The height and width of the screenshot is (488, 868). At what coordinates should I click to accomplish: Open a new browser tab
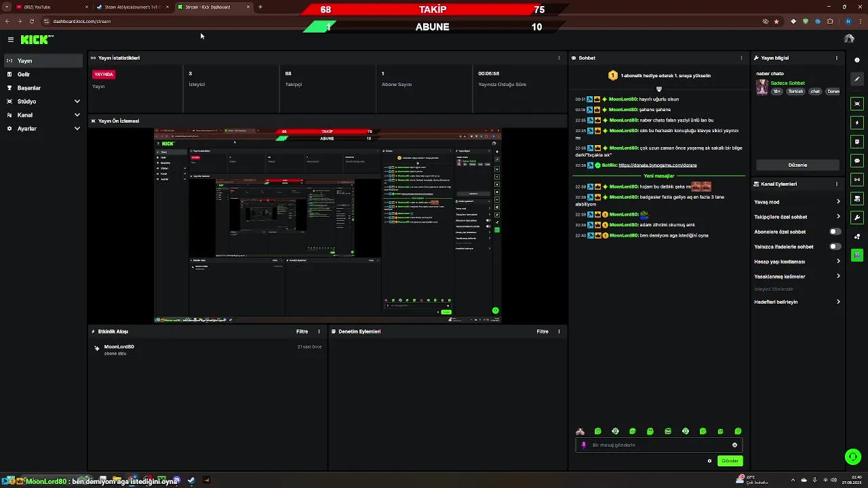(x=260, y=7)
